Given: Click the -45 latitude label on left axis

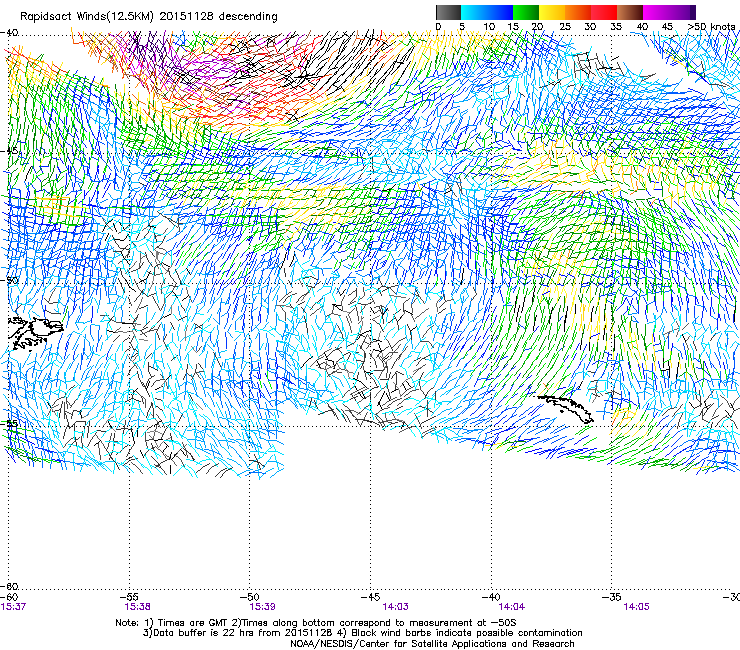Looking at the screenshot, I should tap(10, 152).
